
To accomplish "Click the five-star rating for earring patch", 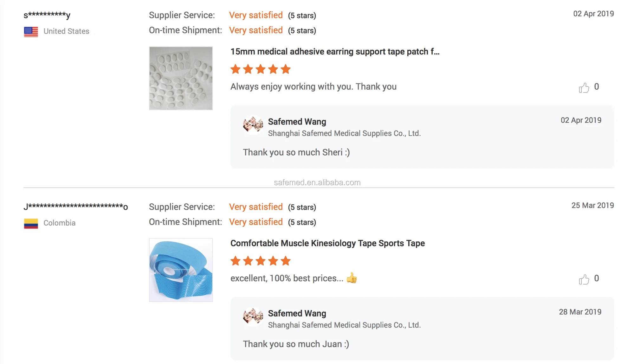I will click(x=260, y=69).
